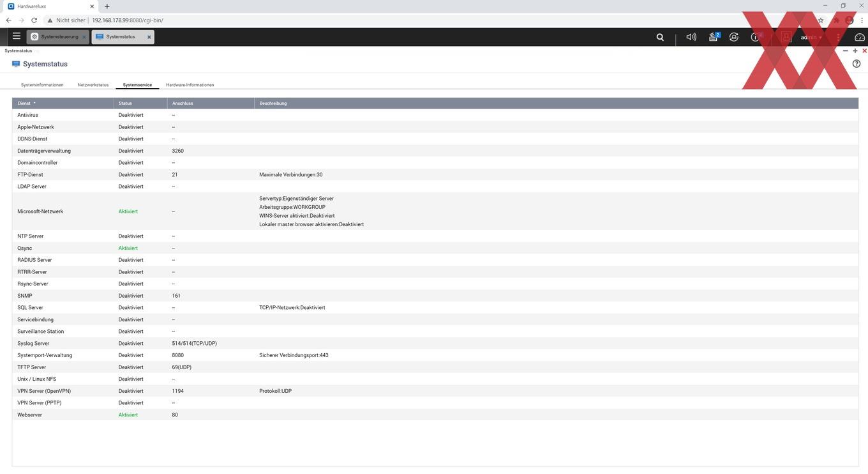The image size is (868, 474).
Task: Select the SQL Server row
Action: (435, 307)
